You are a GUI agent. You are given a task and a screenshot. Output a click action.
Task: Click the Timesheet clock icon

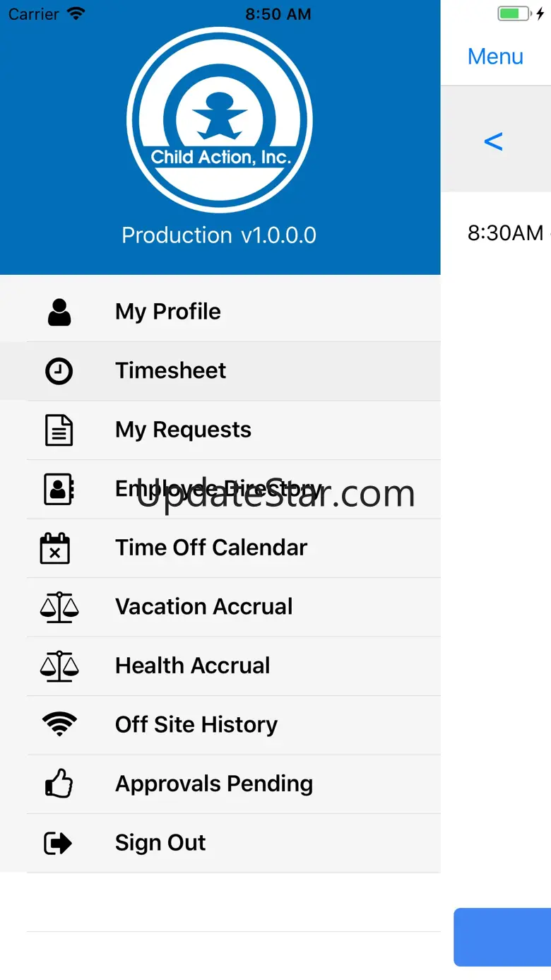coord(59,371)
